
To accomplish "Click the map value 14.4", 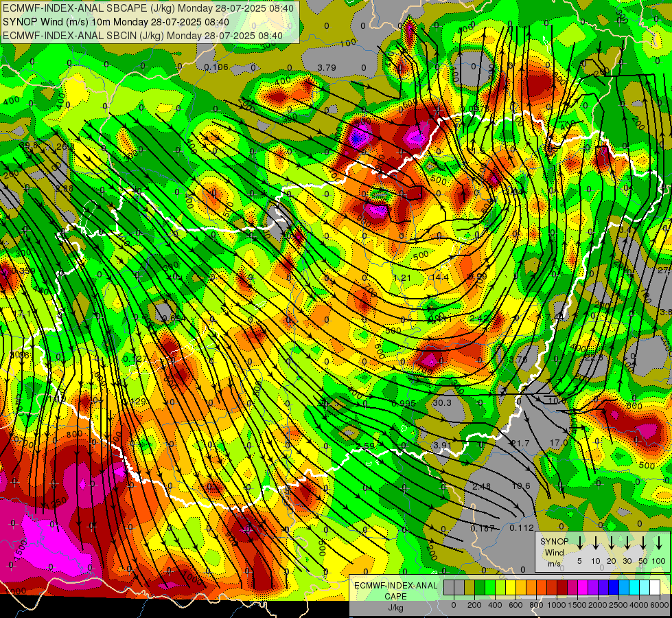I will [440, 277].
